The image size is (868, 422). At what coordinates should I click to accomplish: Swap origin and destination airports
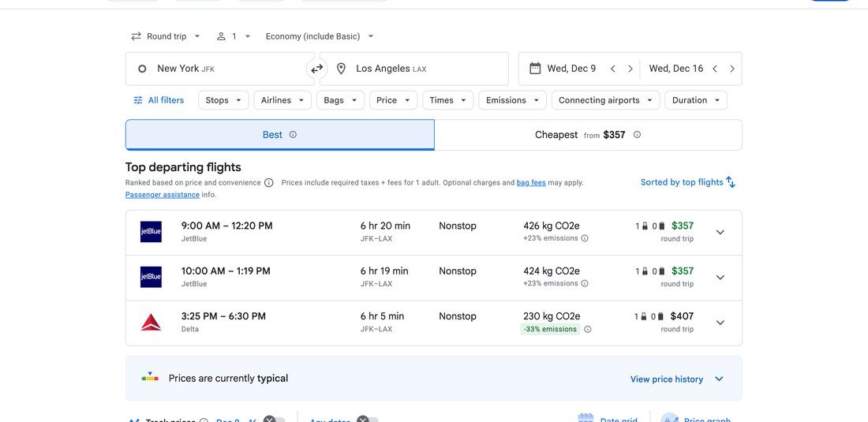tap(316, 69)
